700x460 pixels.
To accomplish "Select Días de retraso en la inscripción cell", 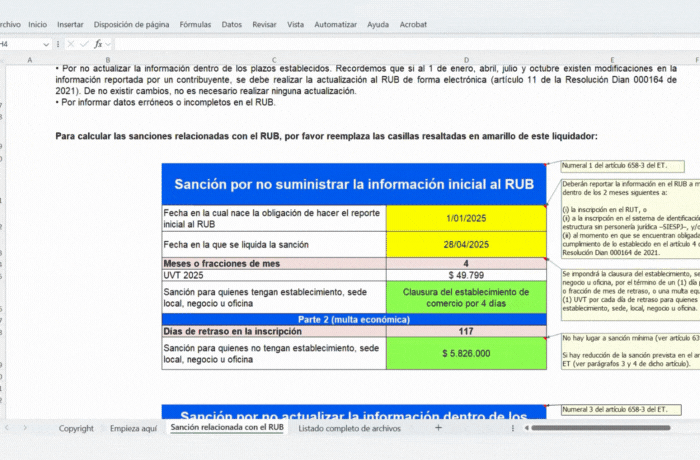I will tap(274, 331).
